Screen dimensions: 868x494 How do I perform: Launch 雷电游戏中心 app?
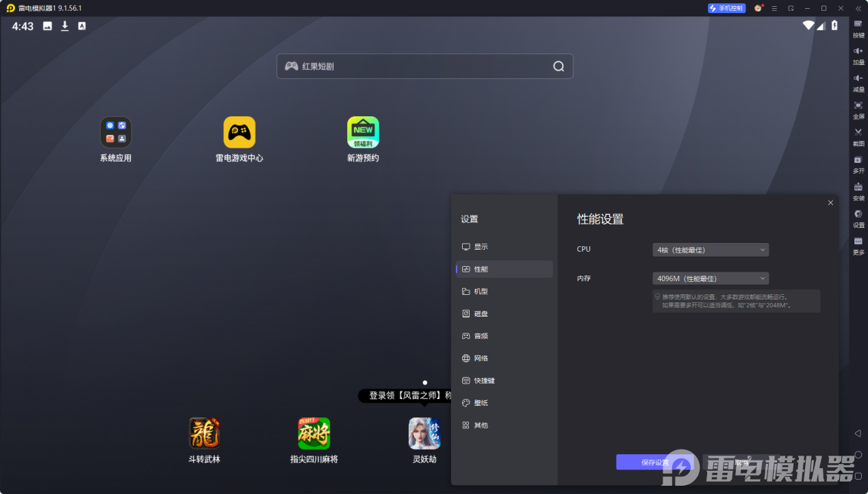click(240, 140)
